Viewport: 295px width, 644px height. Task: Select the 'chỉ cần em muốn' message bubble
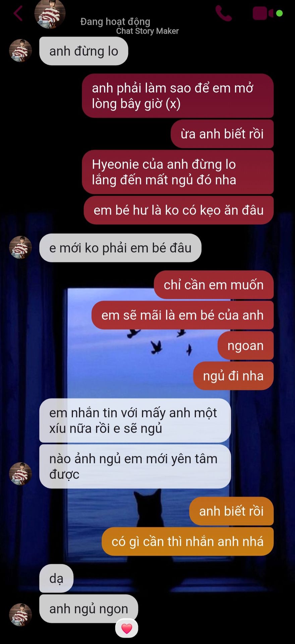[214, 285]
